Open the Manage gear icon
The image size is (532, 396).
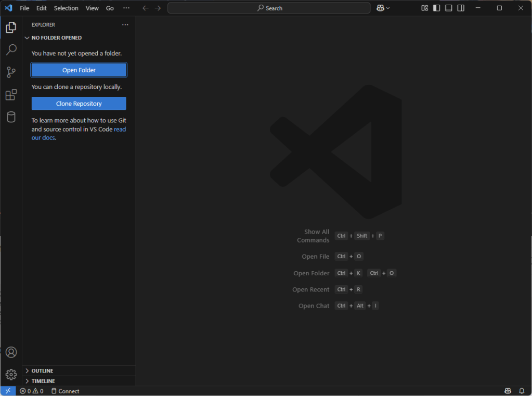pyautogui.click(x=11, y=375)
